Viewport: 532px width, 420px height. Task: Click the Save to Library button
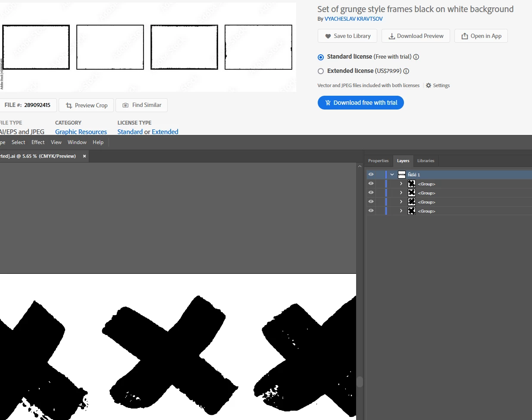(x=347, y=36)
